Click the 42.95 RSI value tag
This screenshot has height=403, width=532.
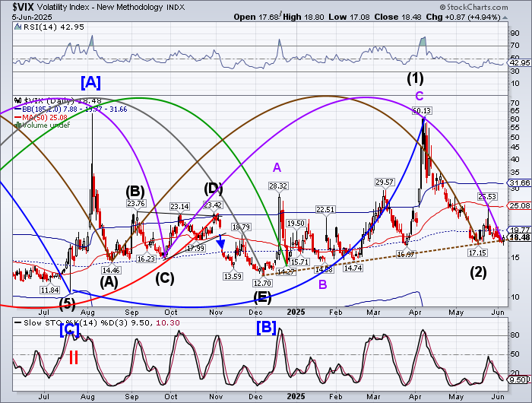pos(519,62)
